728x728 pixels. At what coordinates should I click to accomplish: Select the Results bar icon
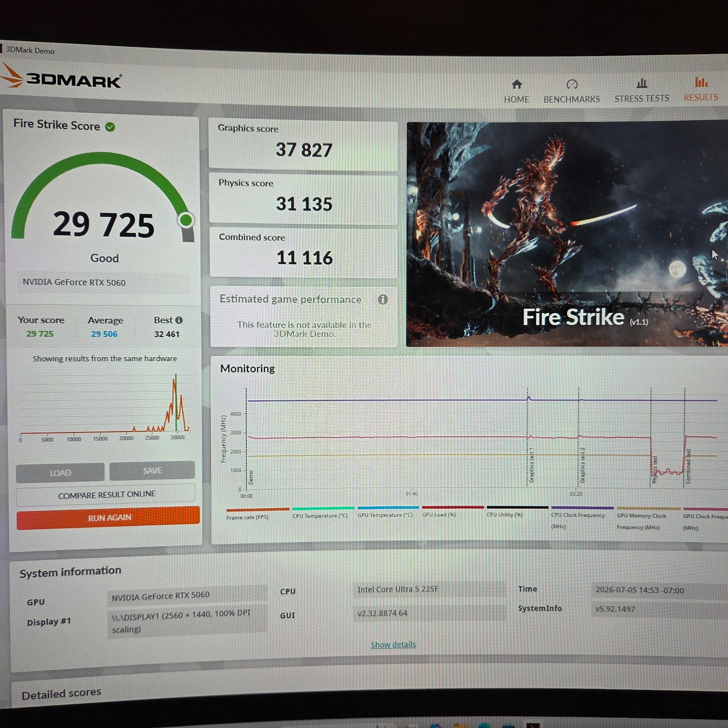click(701, 82)
